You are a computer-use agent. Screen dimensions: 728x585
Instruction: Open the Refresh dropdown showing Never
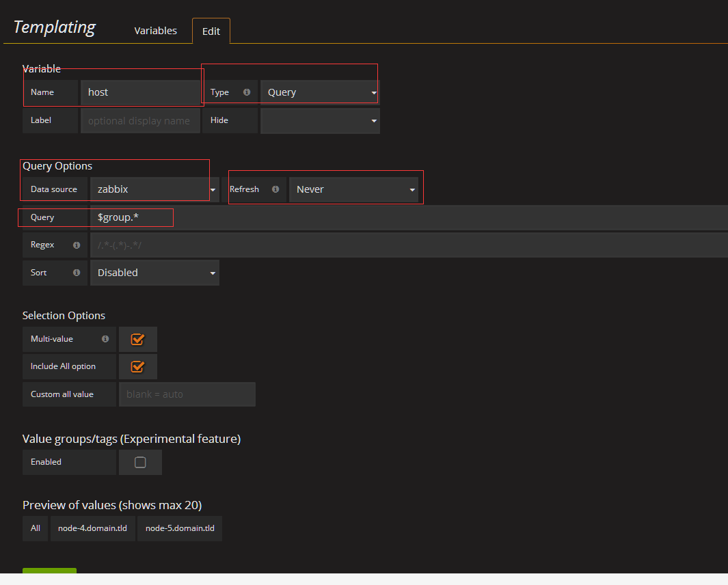point(353,189)
